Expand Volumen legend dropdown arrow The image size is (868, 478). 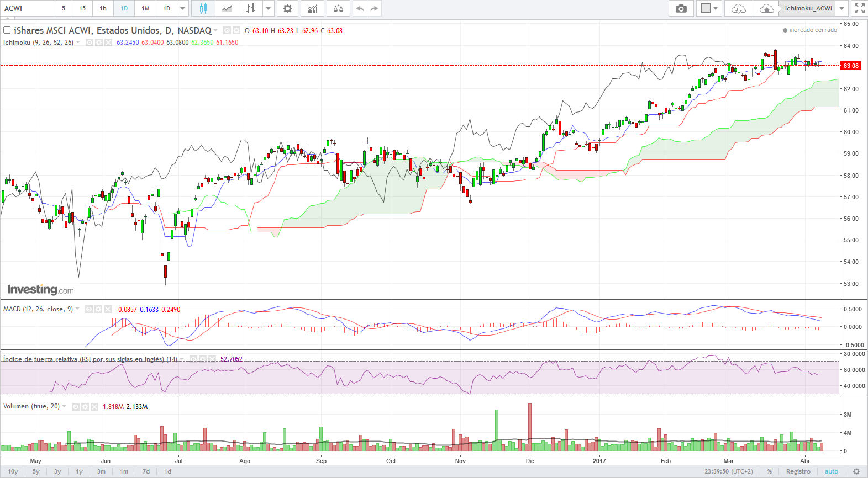[64, 407]
